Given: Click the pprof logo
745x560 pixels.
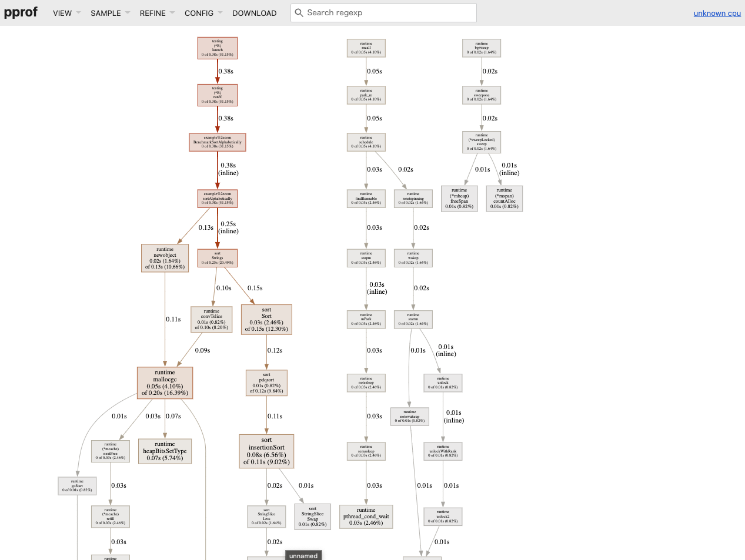Looking at the screenshot, I should click(x=21, y=12).
